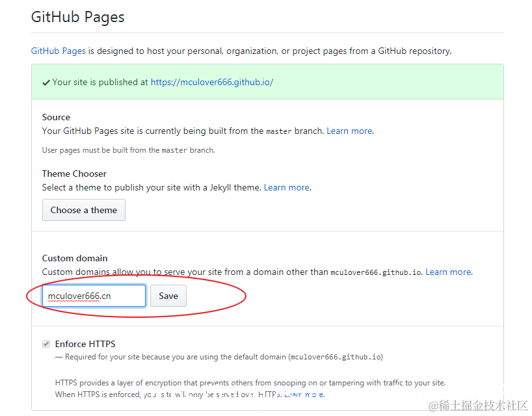The height and width of the screenshot is (416, 532).
Task: Toggle the Enforce HTTPS checkbox
Action: [46, 344]
